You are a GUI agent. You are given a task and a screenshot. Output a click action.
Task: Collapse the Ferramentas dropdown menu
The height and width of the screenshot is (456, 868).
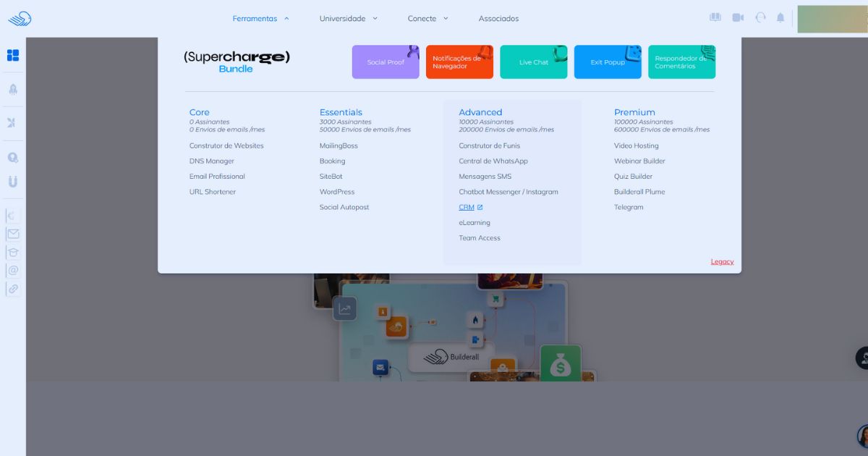[x=261, y=19]
